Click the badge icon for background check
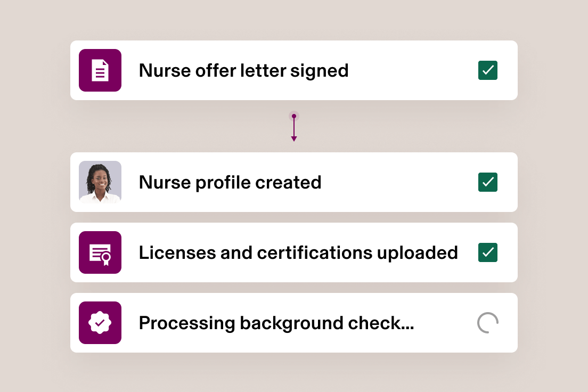The height and width of the screenshot is (392, 588). point(100,322)
